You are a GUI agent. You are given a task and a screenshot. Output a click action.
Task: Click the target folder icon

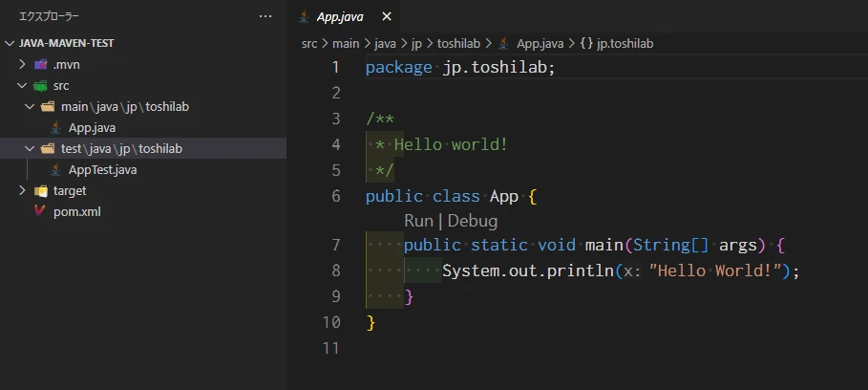[40, 191]
